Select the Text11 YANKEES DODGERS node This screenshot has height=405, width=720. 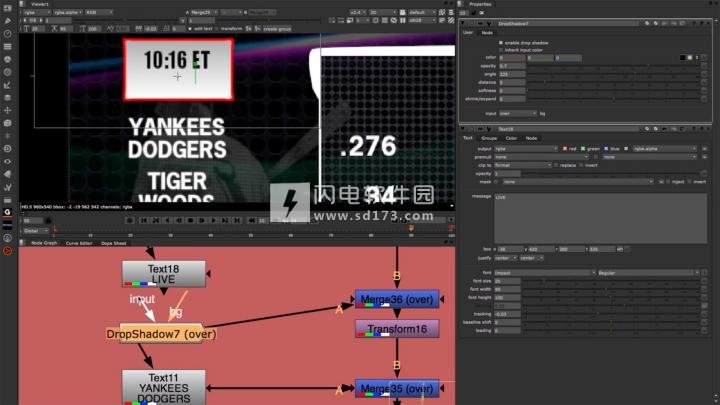(163, 388)
